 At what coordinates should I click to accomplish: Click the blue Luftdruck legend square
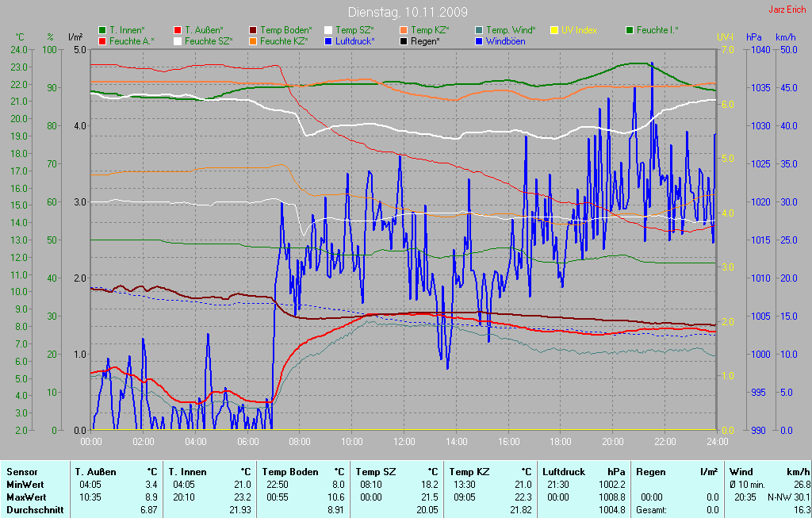coord(328,40)
